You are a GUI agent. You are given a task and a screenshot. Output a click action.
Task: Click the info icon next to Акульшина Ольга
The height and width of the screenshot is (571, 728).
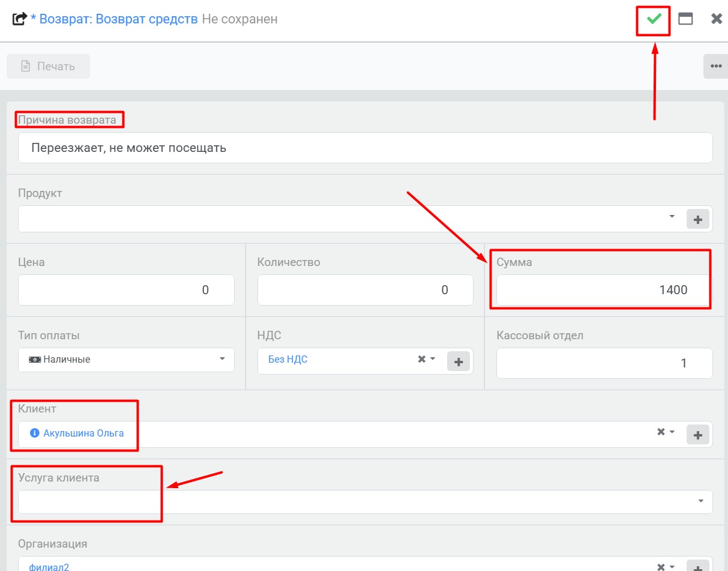point(35,432)
